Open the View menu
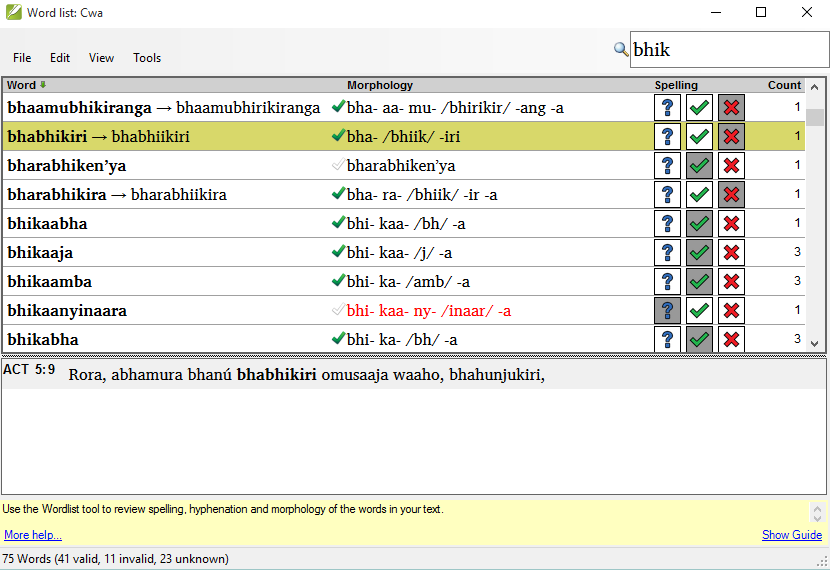Viewport: 830px width, 570px height. (101, 58)
